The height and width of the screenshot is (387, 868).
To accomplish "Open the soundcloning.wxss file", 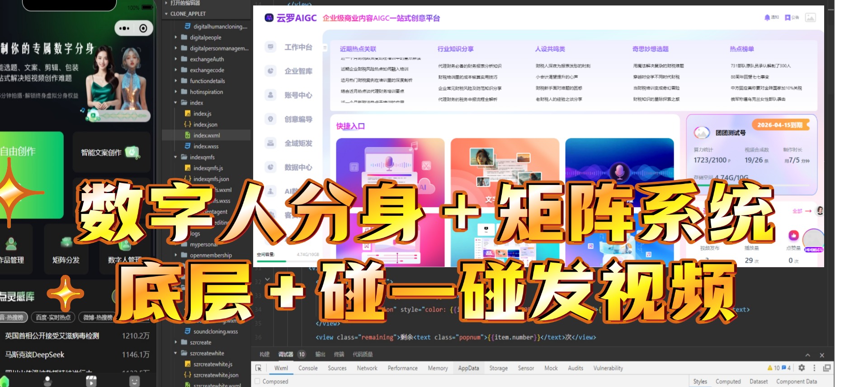I will 215,331.
